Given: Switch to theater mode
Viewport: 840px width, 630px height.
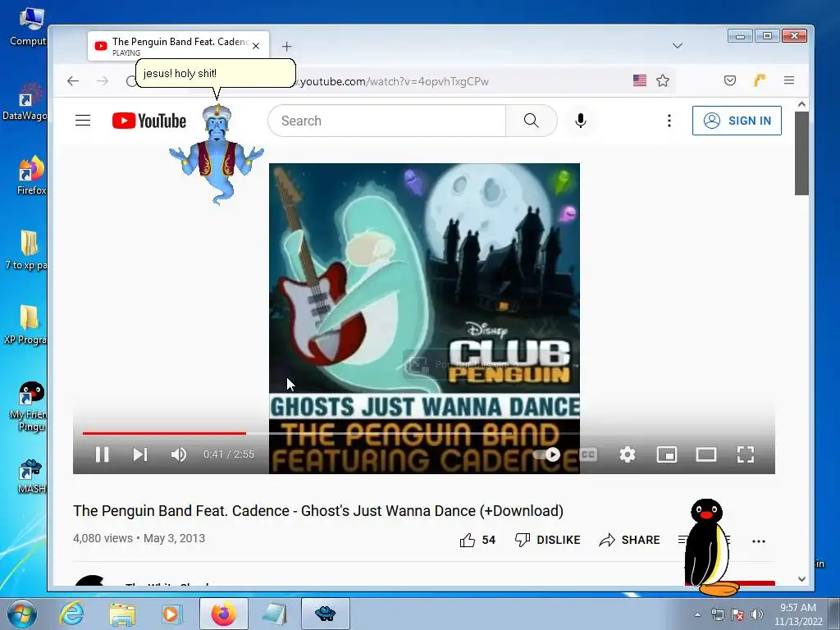Looking at the screenshot, I should 706,454.
